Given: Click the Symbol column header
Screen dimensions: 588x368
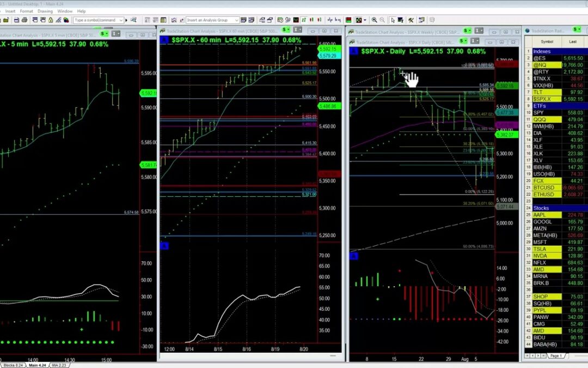Looking at the screenshot, I should (x=547, y=41).
